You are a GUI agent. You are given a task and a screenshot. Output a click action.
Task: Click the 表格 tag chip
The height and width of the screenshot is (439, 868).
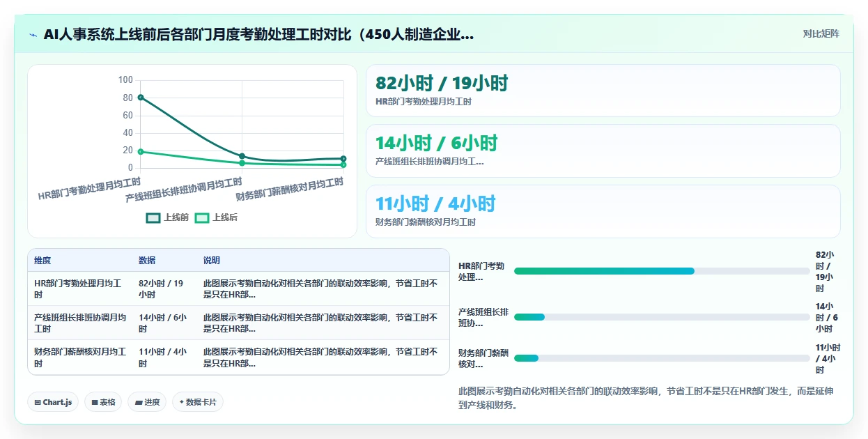coord(103,402)
